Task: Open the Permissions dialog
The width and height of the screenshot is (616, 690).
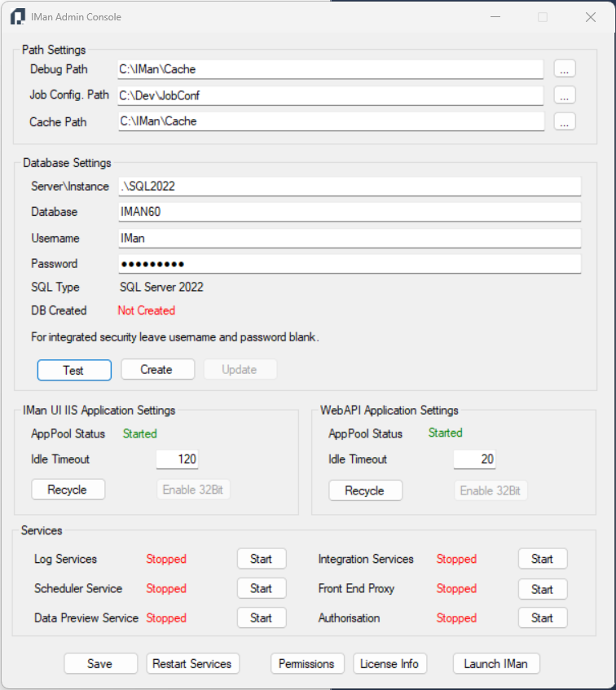Action: tap(307, 664)
